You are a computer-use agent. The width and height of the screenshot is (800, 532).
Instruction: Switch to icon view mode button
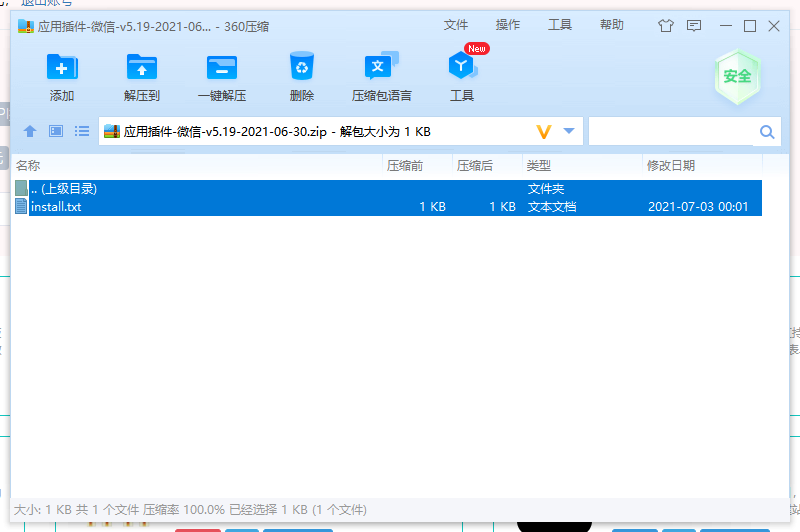(56, 132)
